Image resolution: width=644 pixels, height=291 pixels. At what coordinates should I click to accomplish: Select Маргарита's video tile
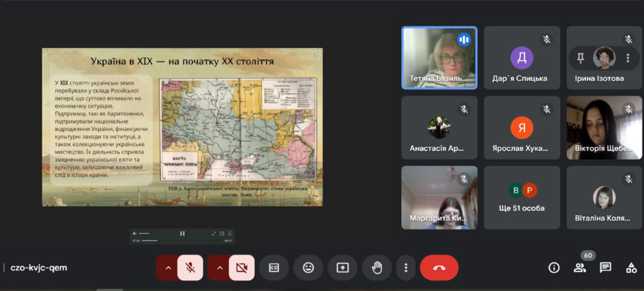439,198
